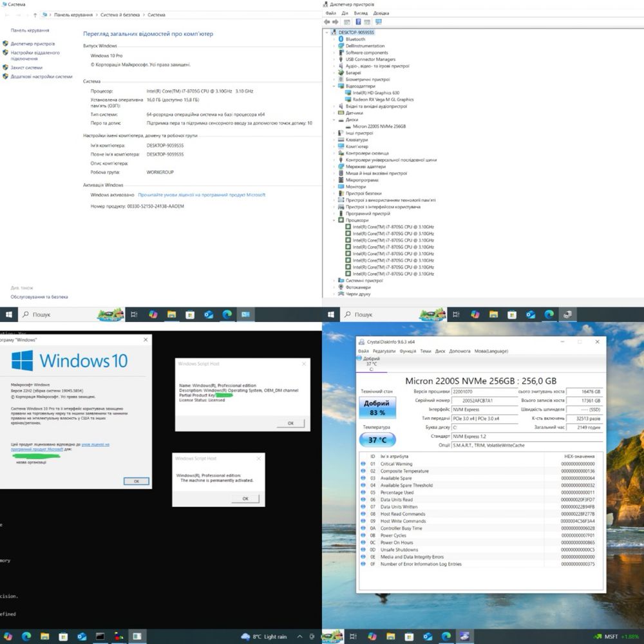
Task: Open the Теми menu in CrystalDiskInfo
Action: click(x=426, y=351)
